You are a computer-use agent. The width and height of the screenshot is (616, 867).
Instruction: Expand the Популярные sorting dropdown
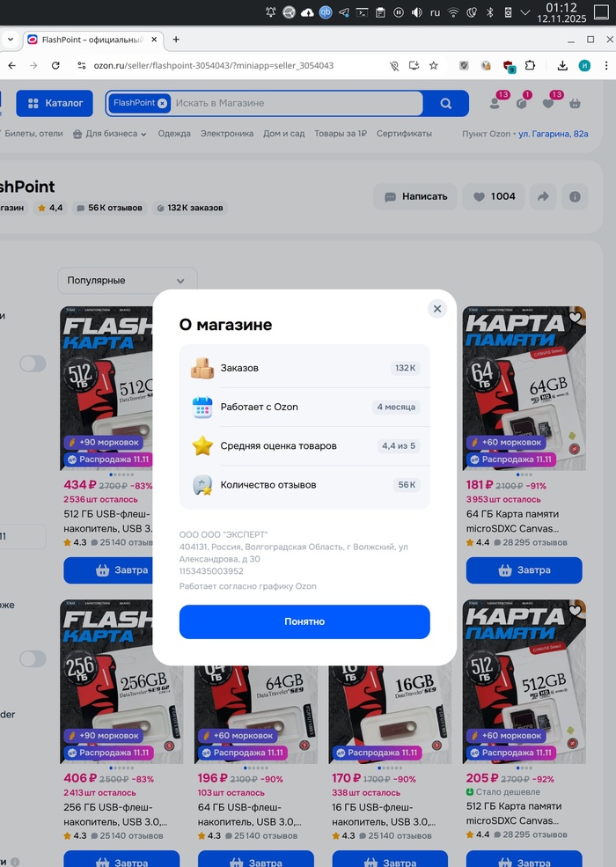tap(128, 280)
